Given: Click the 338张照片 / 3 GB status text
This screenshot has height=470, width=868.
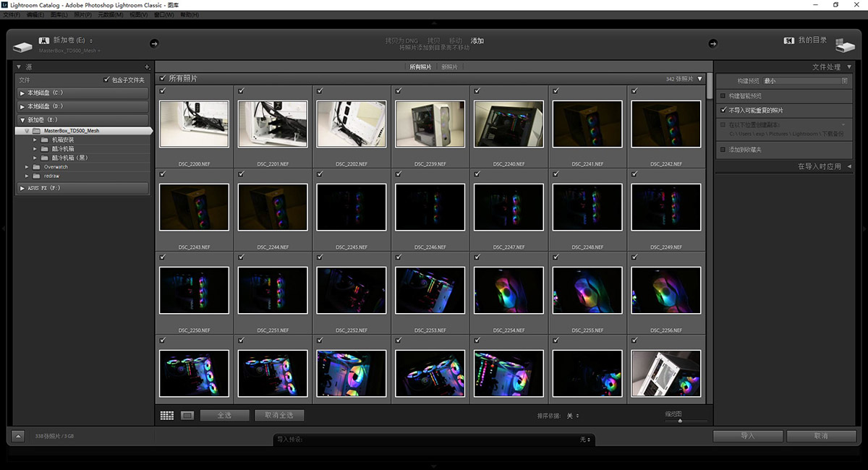Looking at the screenshot, I should pos(54,436).
